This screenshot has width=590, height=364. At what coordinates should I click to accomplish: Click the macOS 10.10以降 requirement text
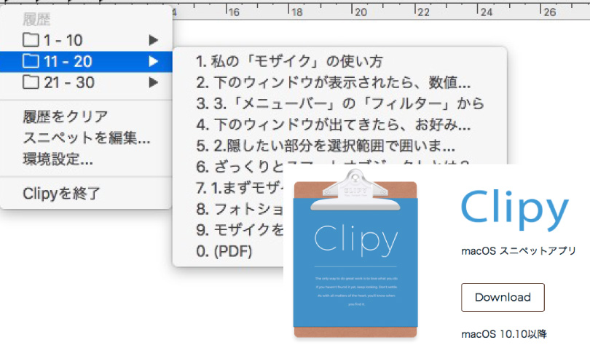[504, 334]
